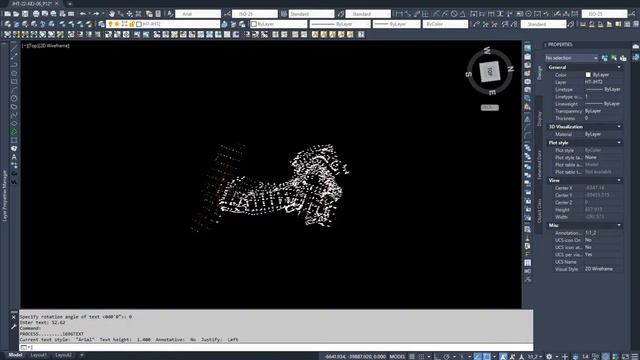
Task: Toggle Ortho mode in status bar
Action: tap(437, 356)
